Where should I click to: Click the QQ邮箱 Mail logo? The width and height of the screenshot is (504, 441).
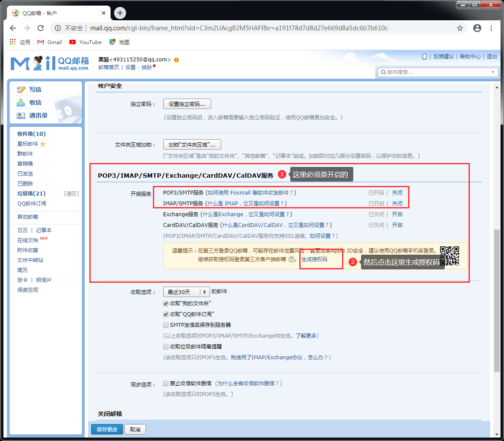click(x=50, y=63)
